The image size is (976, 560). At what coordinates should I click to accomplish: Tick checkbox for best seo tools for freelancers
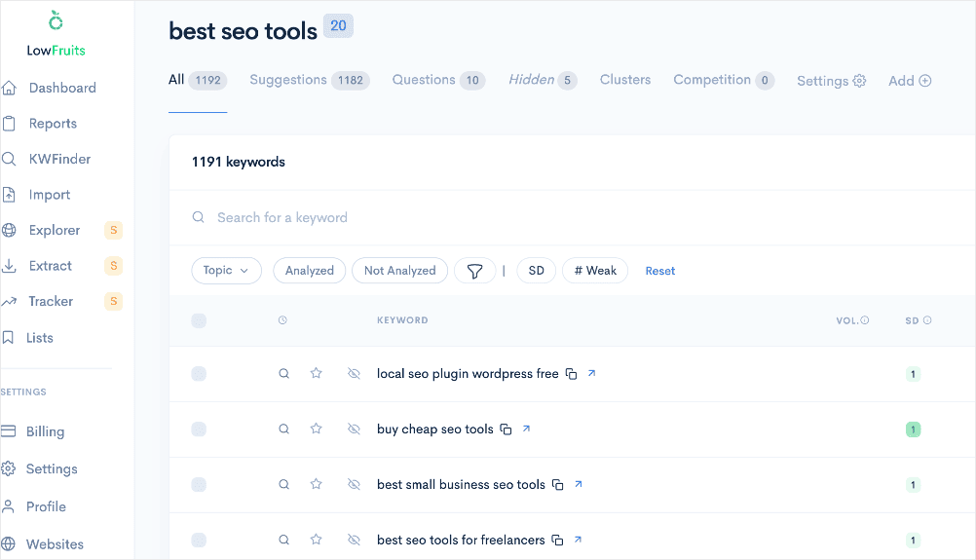point(199,541)
